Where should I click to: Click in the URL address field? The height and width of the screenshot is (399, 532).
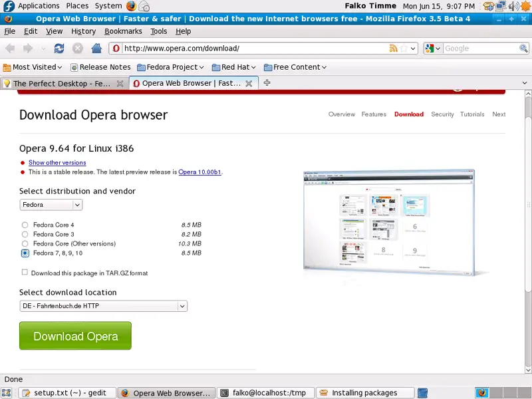pos(255,49)
